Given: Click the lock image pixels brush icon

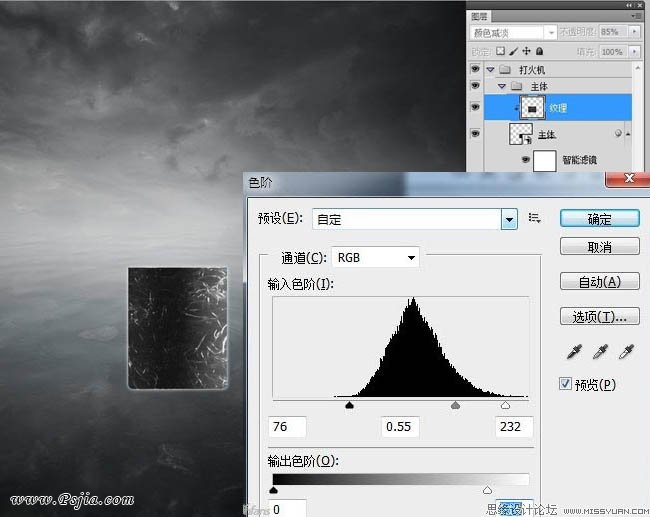Looking at the screenshot, I should pos(514,51).
